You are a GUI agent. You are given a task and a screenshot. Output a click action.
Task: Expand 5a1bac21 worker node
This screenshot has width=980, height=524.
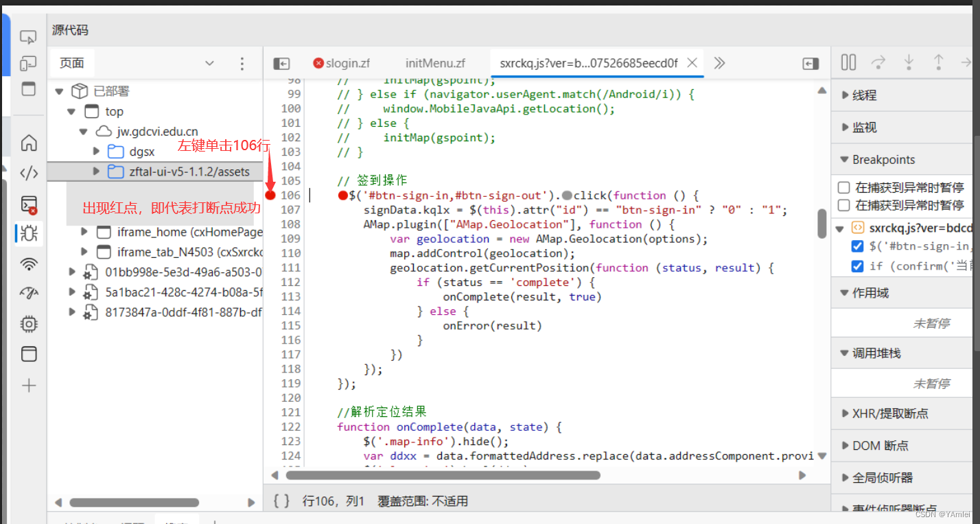72,292
